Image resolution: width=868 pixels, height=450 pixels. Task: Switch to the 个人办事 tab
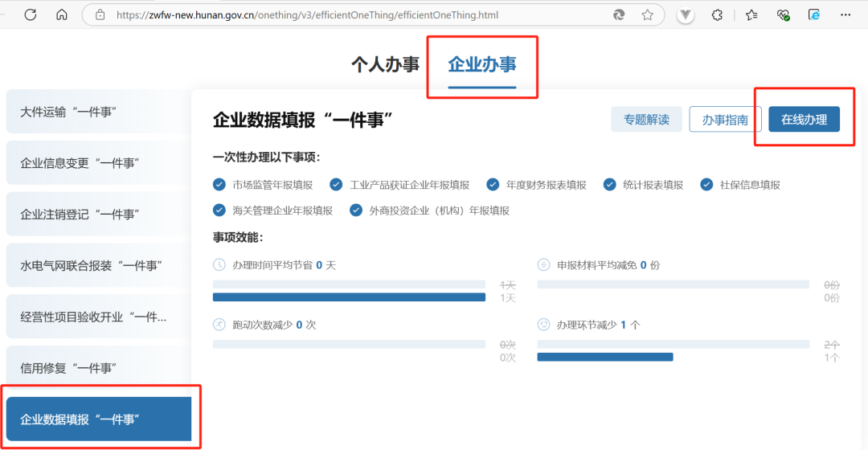(385, 65)
